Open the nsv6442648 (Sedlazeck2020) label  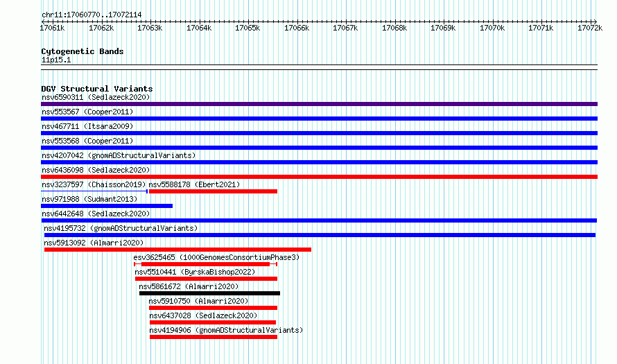pos(96,214)
